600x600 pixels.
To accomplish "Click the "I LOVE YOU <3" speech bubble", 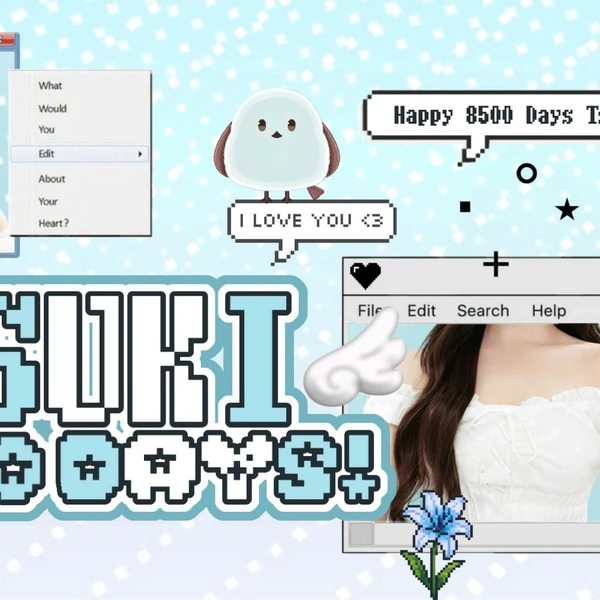I will pyautogui.click(x=311, y=221).
